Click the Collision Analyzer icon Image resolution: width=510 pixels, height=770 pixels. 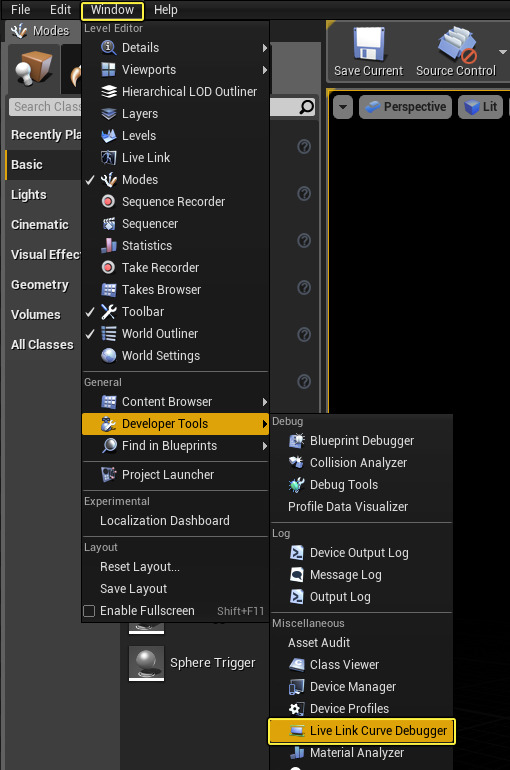(x=296, y=463)
